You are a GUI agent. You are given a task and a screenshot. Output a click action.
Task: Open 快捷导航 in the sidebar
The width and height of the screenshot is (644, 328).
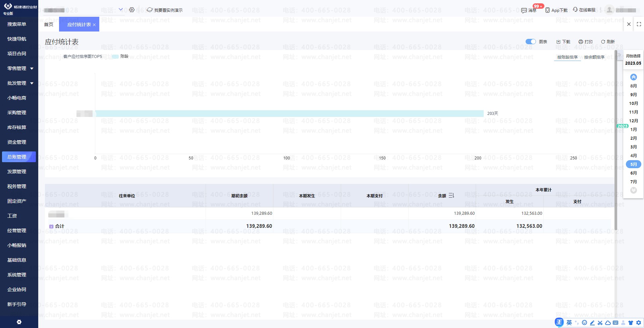click(x=17, y=39)
